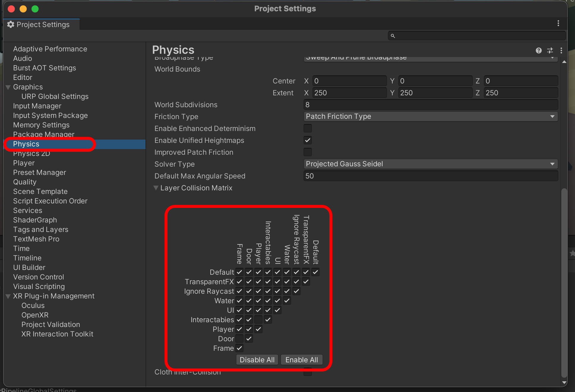Viewport: 575px width, 392px height.
Task: Enable the Enhanced Determinism checkbox
Action: (x=307, y=128)
